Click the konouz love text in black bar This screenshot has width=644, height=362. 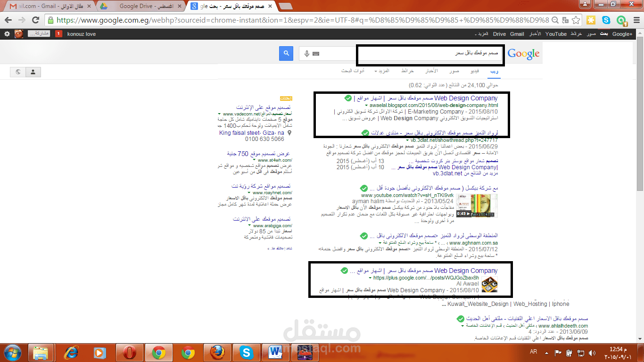point(82,34)
